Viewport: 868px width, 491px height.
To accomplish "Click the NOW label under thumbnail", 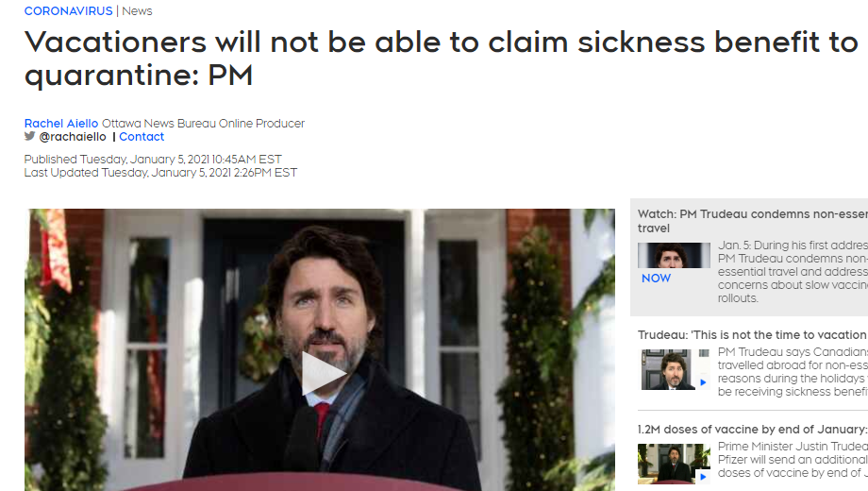I will [x=656, y=279].
